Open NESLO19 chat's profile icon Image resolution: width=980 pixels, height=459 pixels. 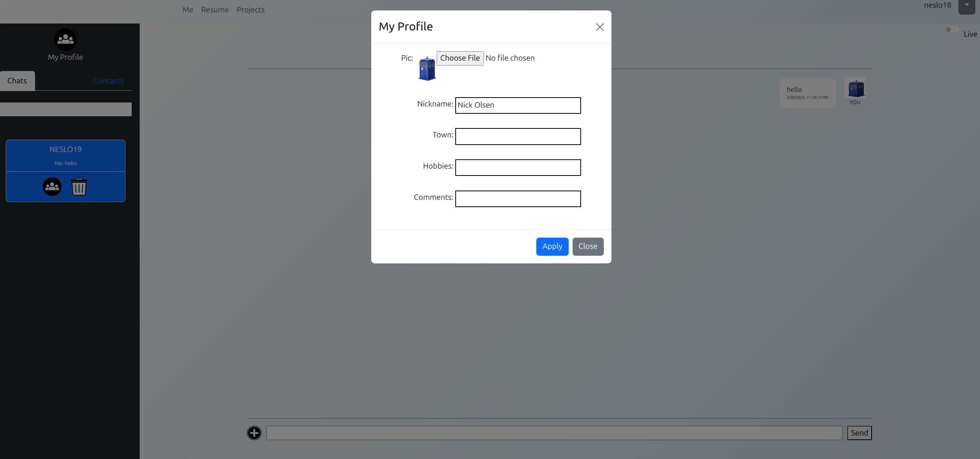[52, 187]
